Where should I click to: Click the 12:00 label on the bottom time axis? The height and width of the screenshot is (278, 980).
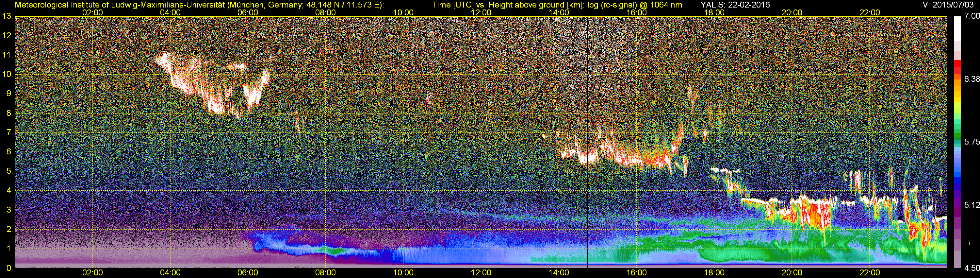point(481,273)
